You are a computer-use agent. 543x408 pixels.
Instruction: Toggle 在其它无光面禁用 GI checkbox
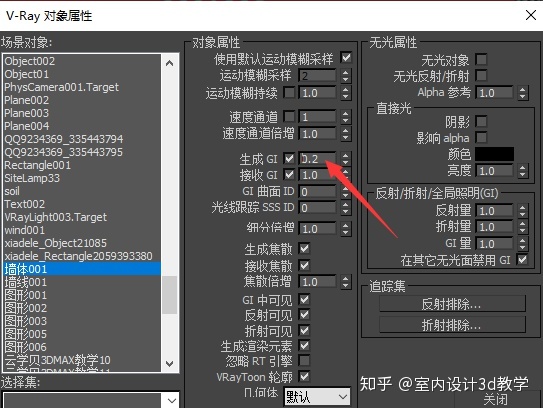point(522,259)
